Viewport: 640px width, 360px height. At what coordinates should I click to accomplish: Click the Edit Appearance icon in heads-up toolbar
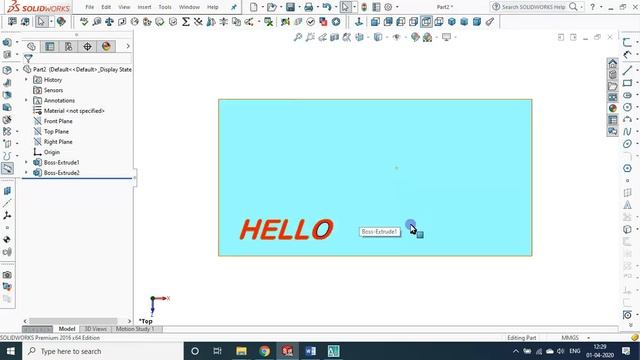pyautogui.click(x=415, y=37)
